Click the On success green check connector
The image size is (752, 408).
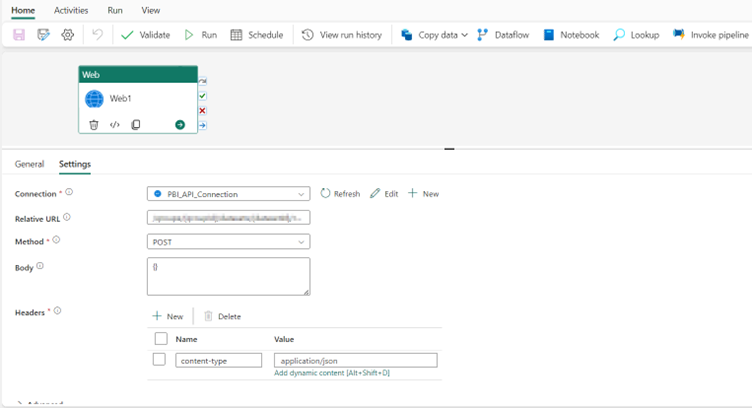tap(202, 96)
